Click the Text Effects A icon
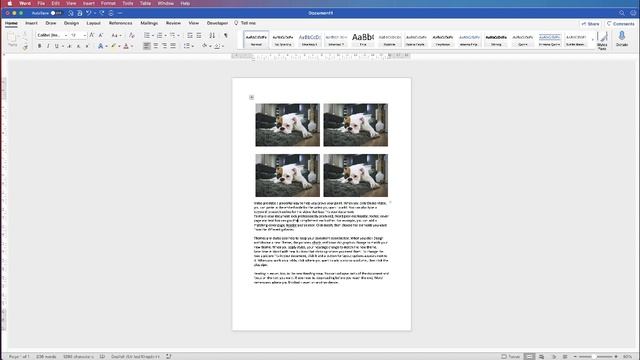 tap(100, 46)
